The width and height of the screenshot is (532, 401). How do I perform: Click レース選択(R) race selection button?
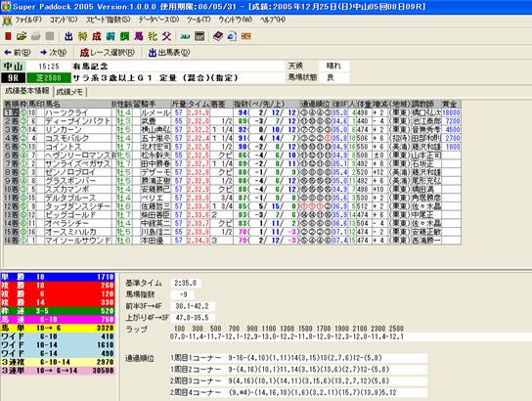pos(108,53)
